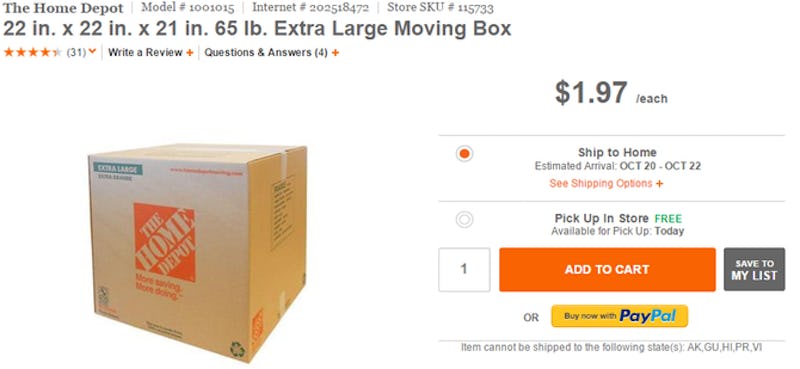This screenshot has width=800, height=369.
Task: Click the recycling symbol on the box
Action: coord(237,349)
